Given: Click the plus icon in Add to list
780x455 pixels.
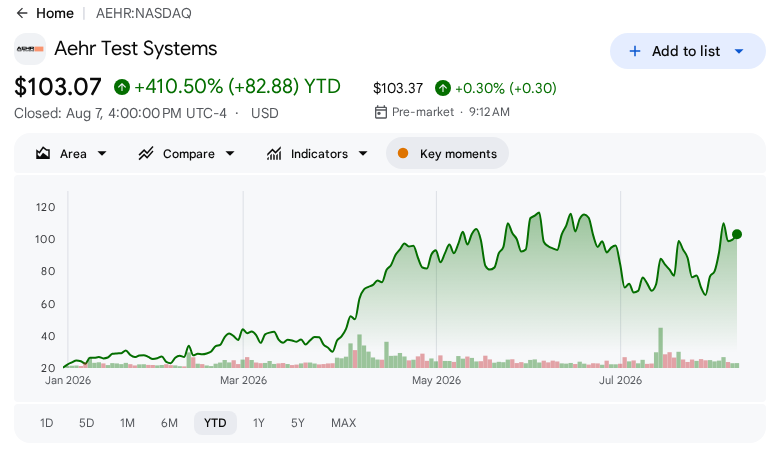Looking at the screenshot, I should [635, 51].
